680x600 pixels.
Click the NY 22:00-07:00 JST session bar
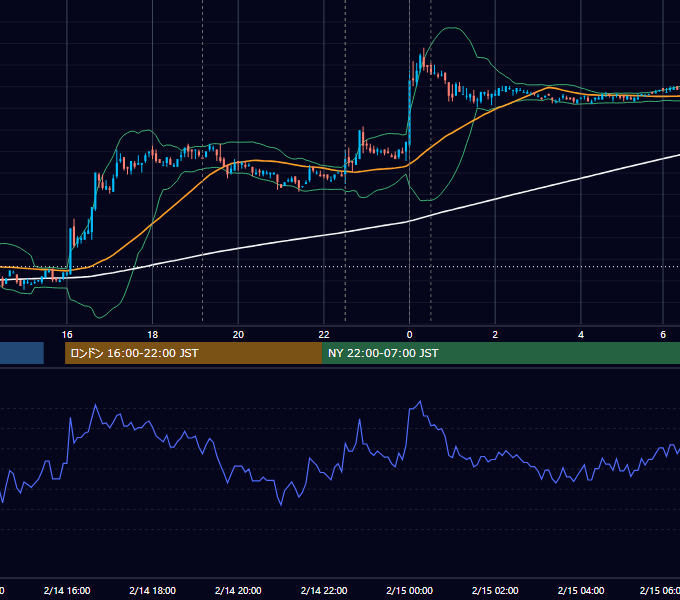(x=501, y=353)
